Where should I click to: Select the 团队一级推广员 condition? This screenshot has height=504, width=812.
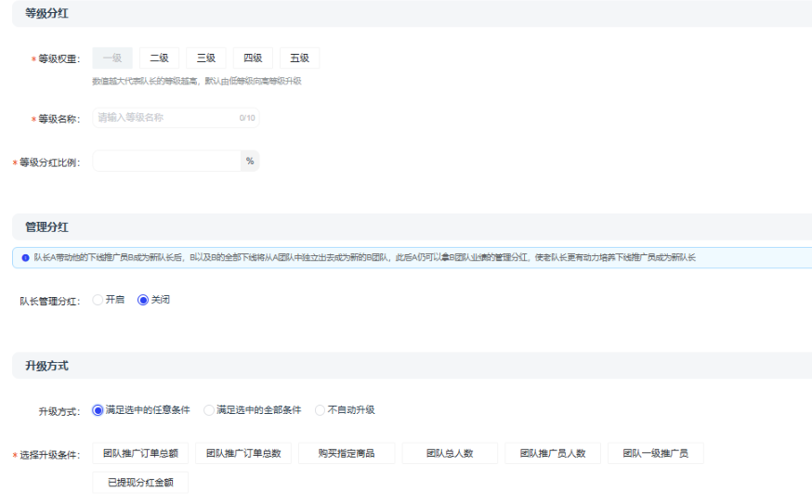coord(655,453)
